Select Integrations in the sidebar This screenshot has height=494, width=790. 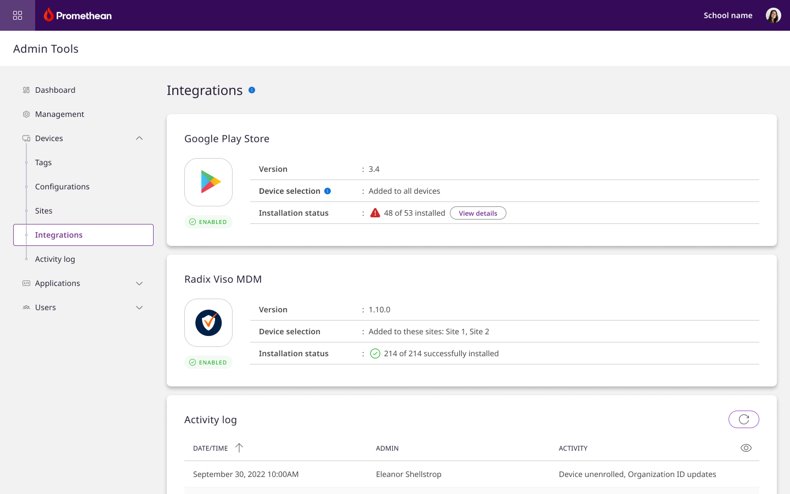click(x=83, y=235)
